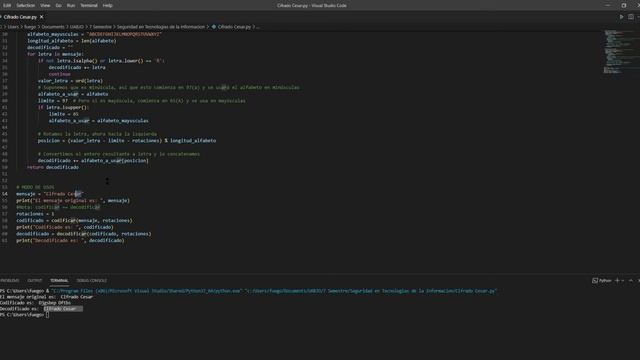Click the 'return decodificado' code line
Image resolution: width=640 pixels, height=360 pixels.
pos(53,167)
